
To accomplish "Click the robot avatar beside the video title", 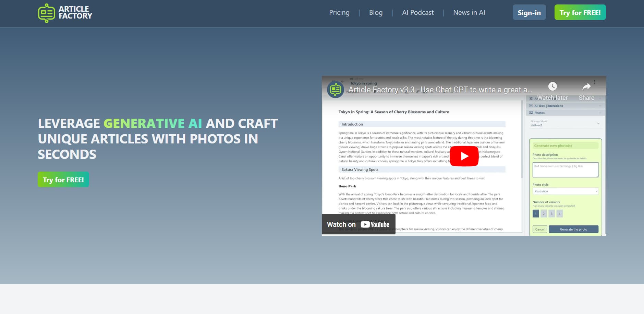I will click(x=335, y=90).
